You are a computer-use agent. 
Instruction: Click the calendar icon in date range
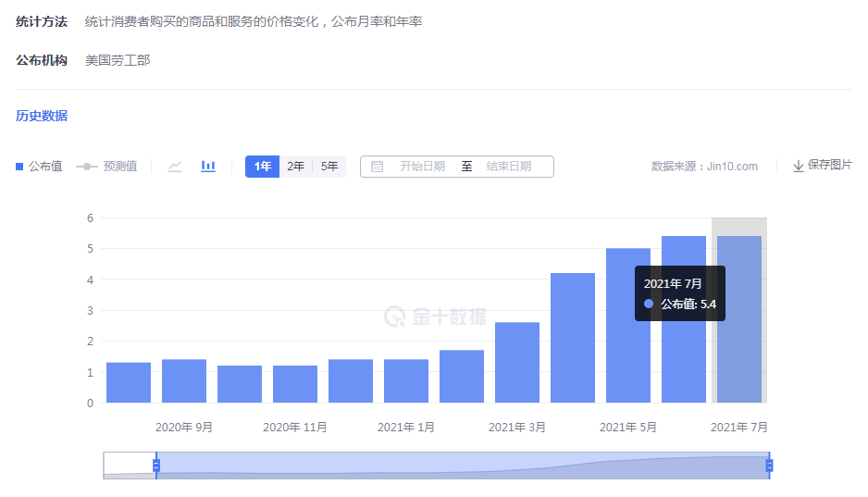(377, 167)
